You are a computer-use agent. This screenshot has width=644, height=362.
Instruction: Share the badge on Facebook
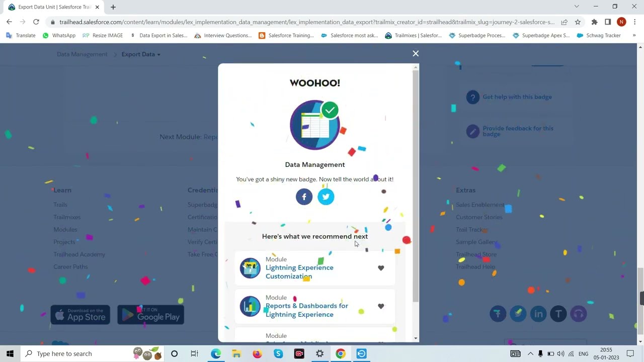coord(304,197)
